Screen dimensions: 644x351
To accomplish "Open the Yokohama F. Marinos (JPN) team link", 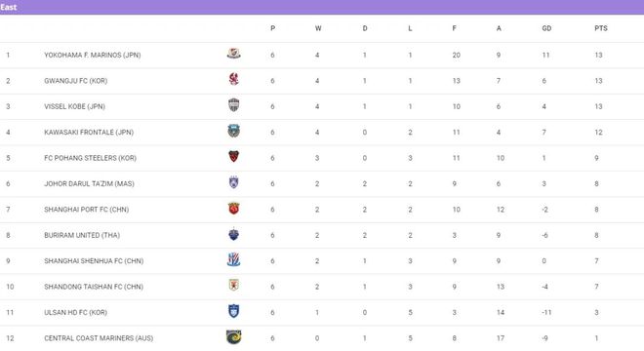I will click(93, 55).
